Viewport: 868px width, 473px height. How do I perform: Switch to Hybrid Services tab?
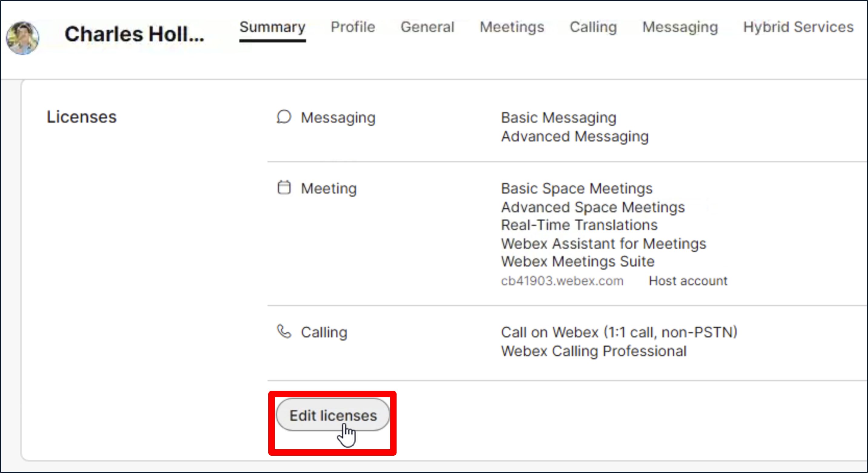tap(798, 27)
